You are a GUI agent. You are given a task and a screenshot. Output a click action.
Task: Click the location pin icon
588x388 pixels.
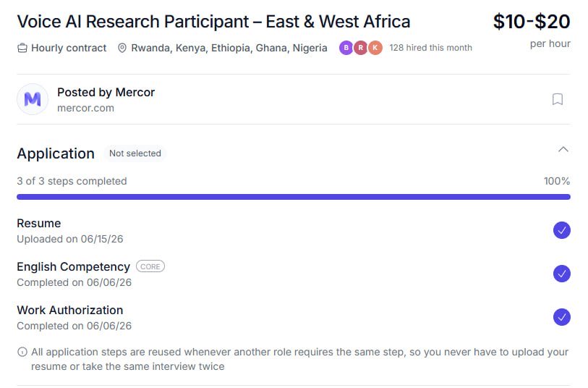122,48
